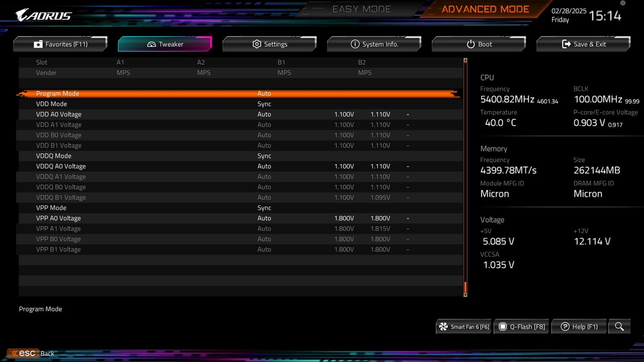Click the arrows icon on the esc Back button

(x=15, y=353)
